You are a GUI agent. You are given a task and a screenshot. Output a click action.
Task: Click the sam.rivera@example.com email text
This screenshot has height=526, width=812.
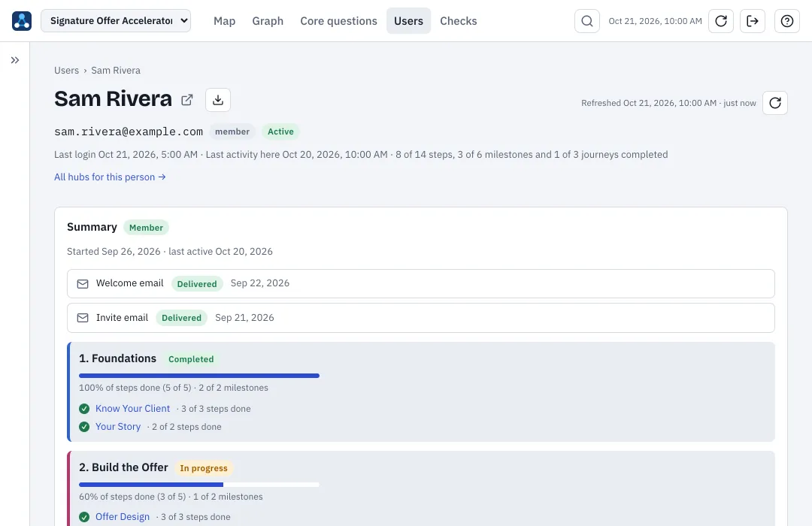129,131
